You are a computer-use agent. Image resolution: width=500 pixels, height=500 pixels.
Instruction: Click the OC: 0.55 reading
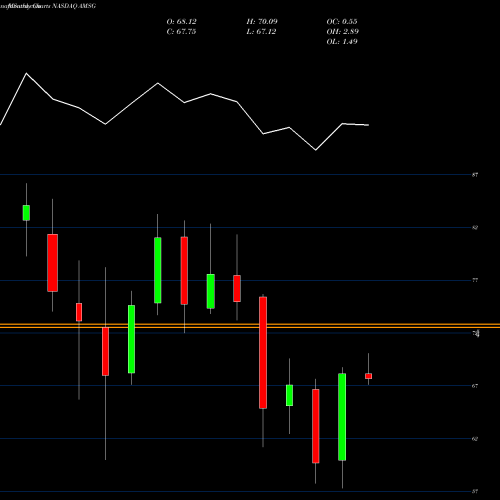point(342,22)
